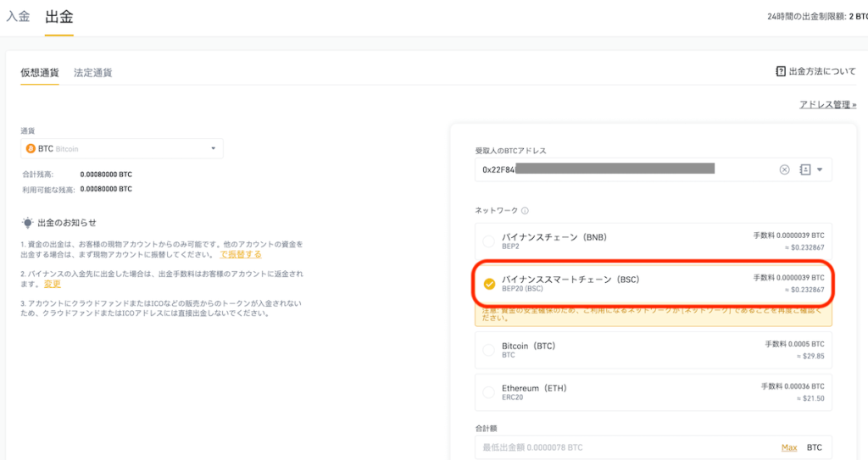Choose the Ethereum (ETH) ERC20 network
Screen dimensions: 868x460
pyautogui.click(x=654, y=392)
